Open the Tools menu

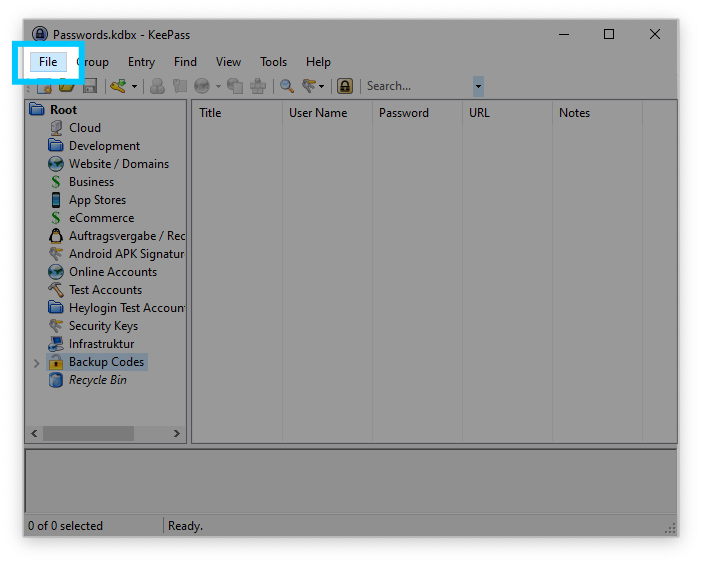[273, 62]
